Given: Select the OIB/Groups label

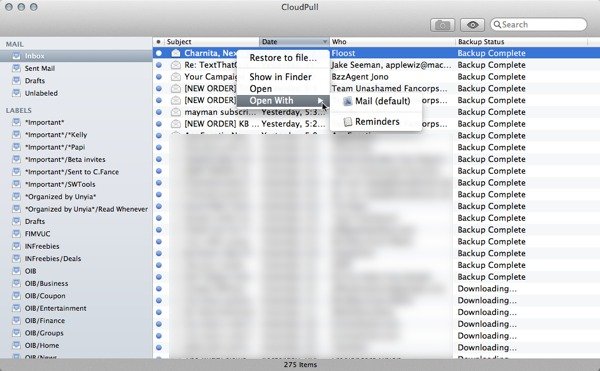Looking at the screenshot, I should coord(76,333).
